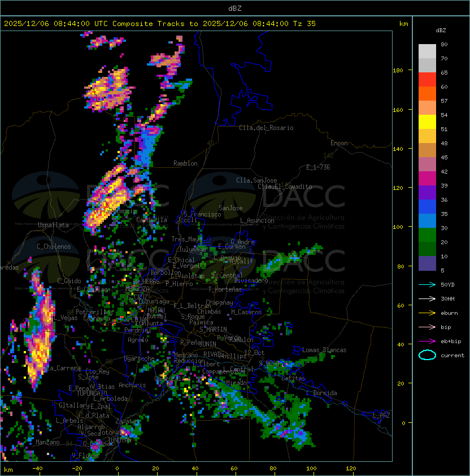Click the pink bip arrow symbol

point(427,327)
